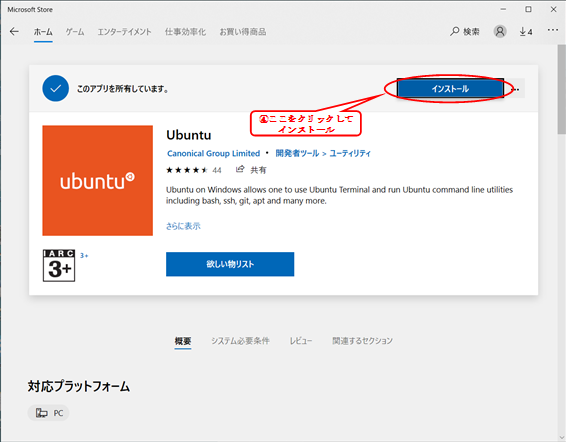Open Canonical Group Limited publisher link
The image size is (567, 443).
[x=213, y=153]
